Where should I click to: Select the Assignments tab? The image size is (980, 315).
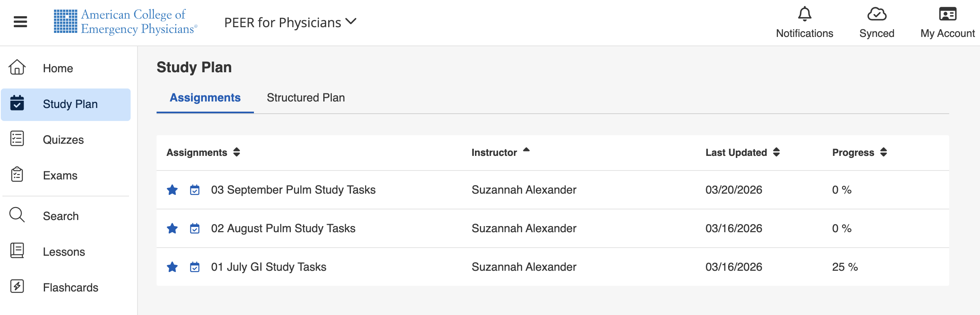point(205,97)
